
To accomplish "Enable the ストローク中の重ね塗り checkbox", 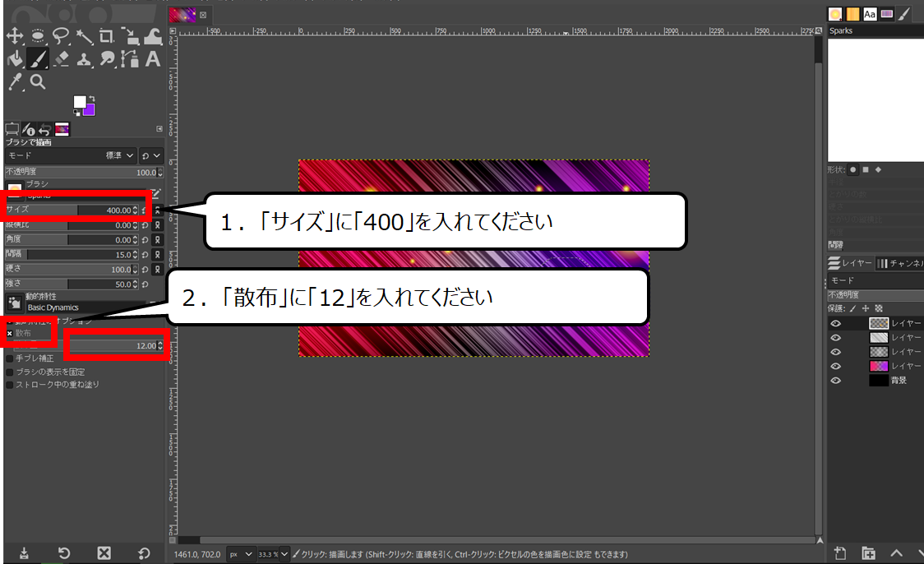I will point(9,385).
